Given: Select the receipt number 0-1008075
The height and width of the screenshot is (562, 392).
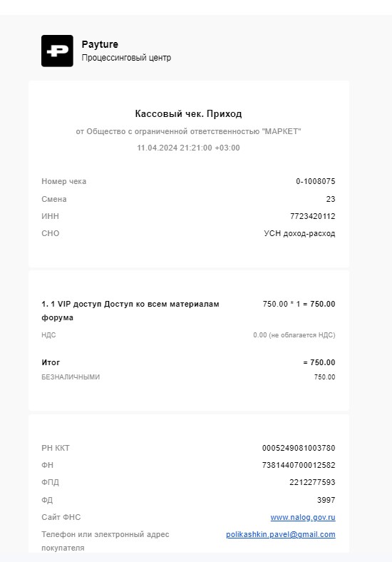Looking at the screenshot, I should pyautogui.click(x=315, y=181).
